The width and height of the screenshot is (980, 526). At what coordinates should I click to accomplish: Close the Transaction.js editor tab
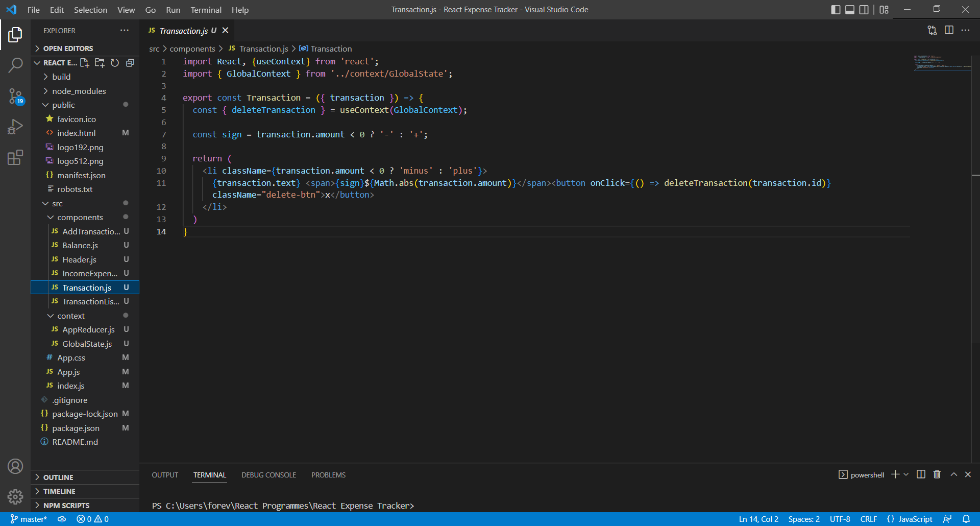[x=225, y=31]
